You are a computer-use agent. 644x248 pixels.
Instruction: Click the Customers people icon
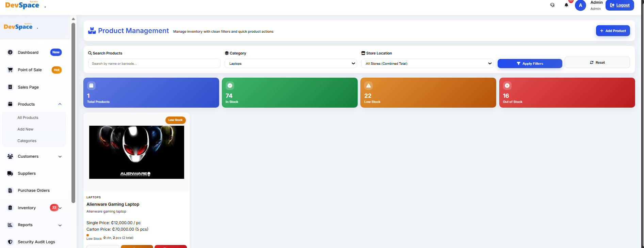10,156
